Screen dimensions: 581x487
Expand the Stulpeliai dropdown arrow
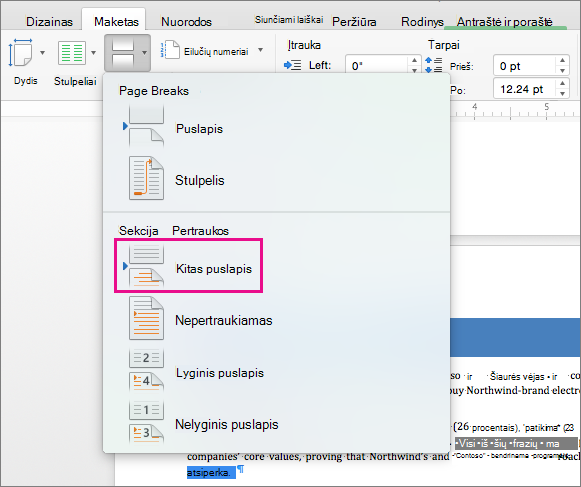pos(94,53)
